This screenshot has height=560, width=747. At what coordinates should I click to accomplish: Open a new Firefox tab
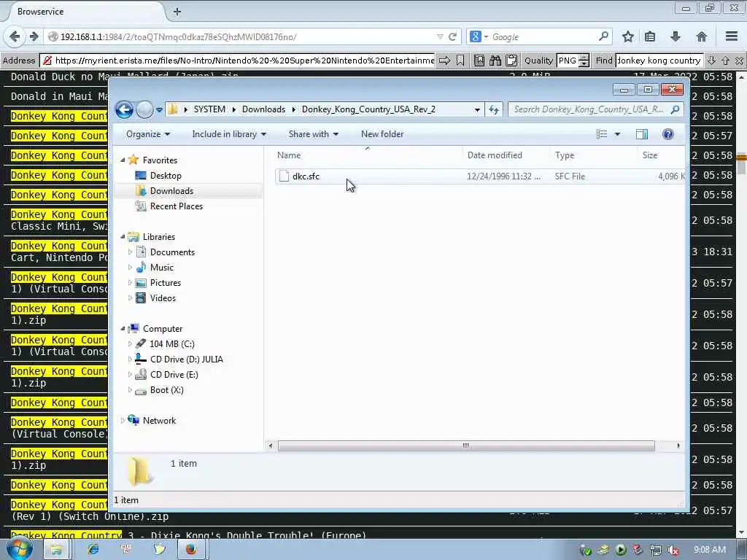pos(177,12)
